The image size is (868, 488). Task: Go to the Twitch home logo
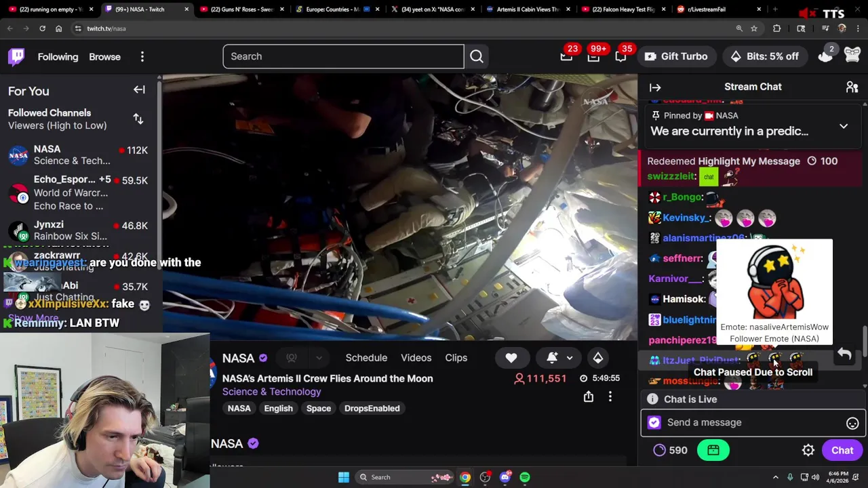click(16, 57)
